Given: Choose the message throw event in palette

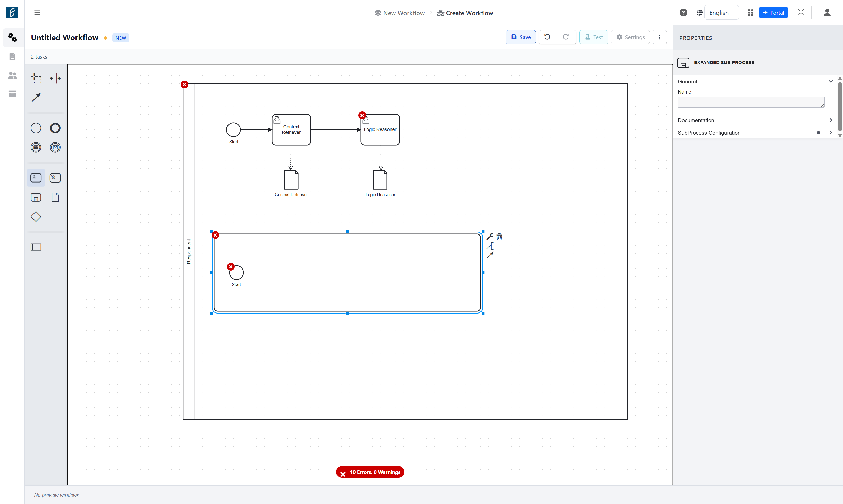Looking at the screenshot, I should (36, 147).
